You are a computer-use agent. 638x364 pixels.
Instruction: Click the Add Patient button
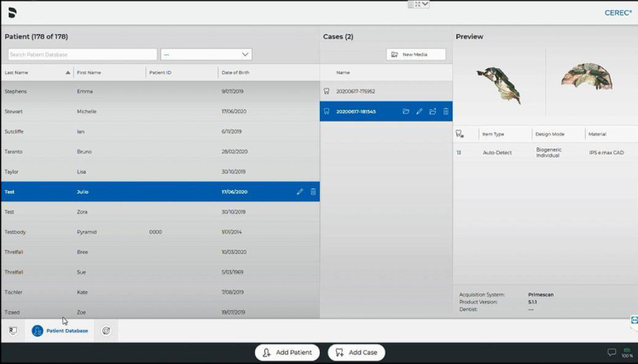point(287,352)
